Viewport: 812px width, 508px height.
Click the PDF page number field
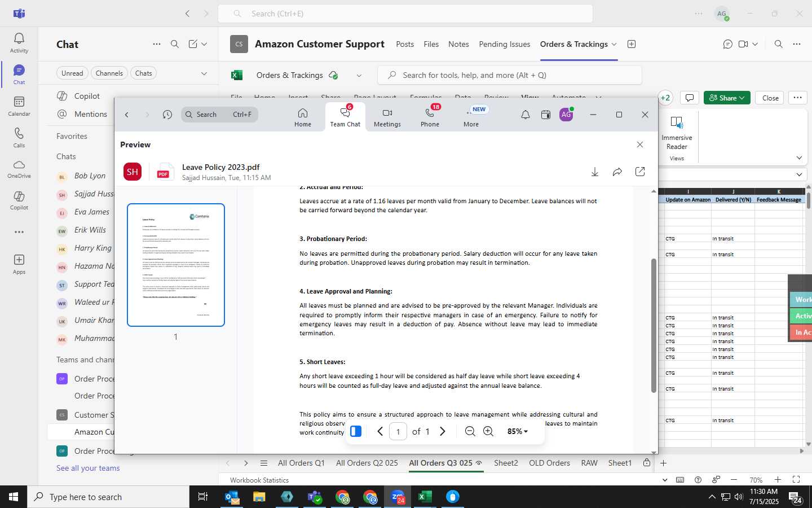(x=398, y=431)
